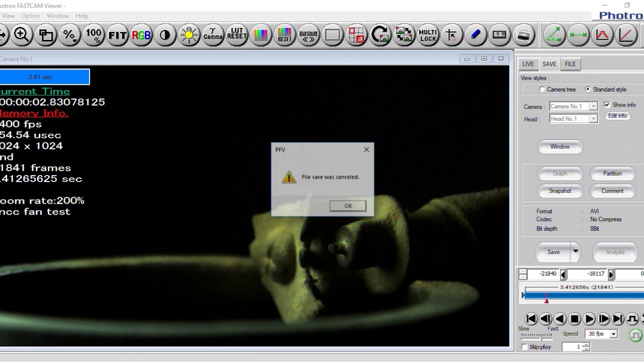This screenshot has height=362, width=644.
Task: Click the -18117 current frame field
Action: click(587, 274)
